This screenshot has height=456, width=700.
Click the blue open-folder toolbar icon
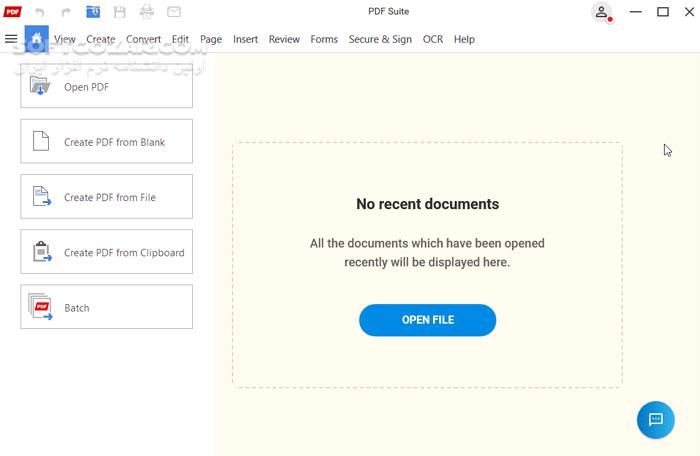pos(93,12)
